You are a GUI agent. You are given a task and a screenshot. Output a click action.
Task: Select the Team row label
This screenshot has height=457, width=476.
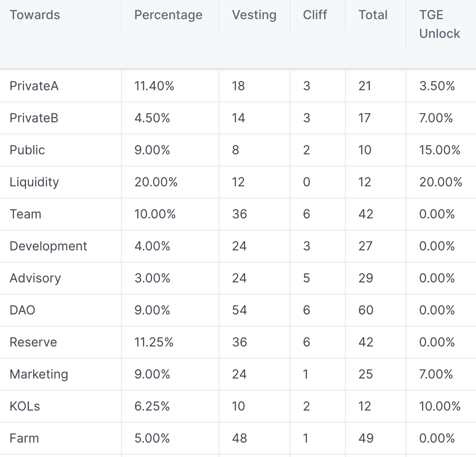click(26, 214)
